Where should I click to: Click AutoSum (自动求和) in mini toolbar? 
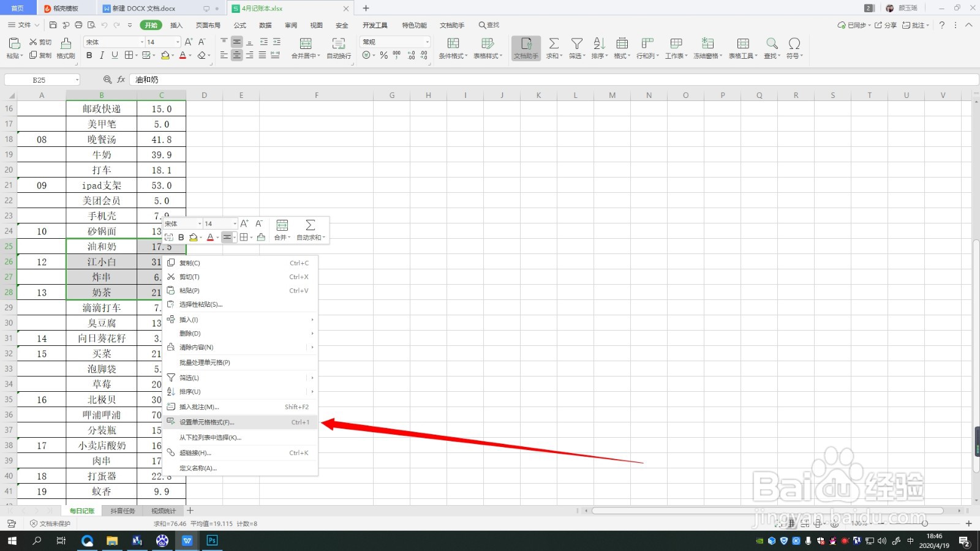(311, 230)
